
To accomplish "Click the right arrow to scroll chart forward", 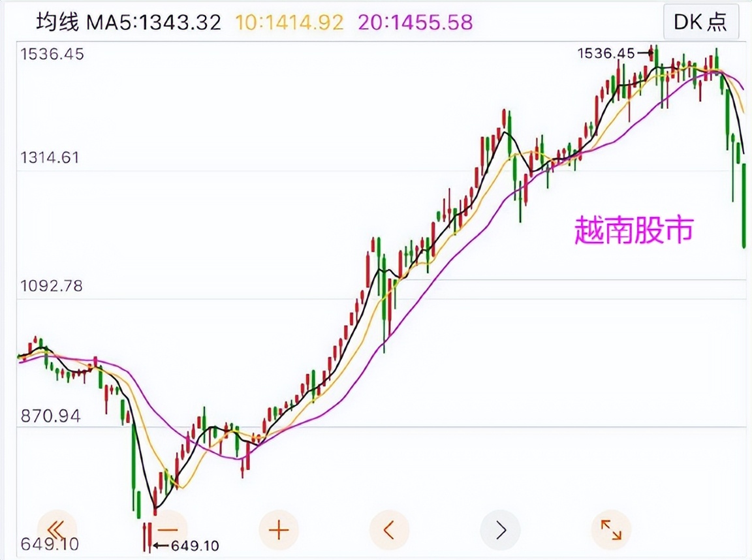I will (x=500, y=530).
